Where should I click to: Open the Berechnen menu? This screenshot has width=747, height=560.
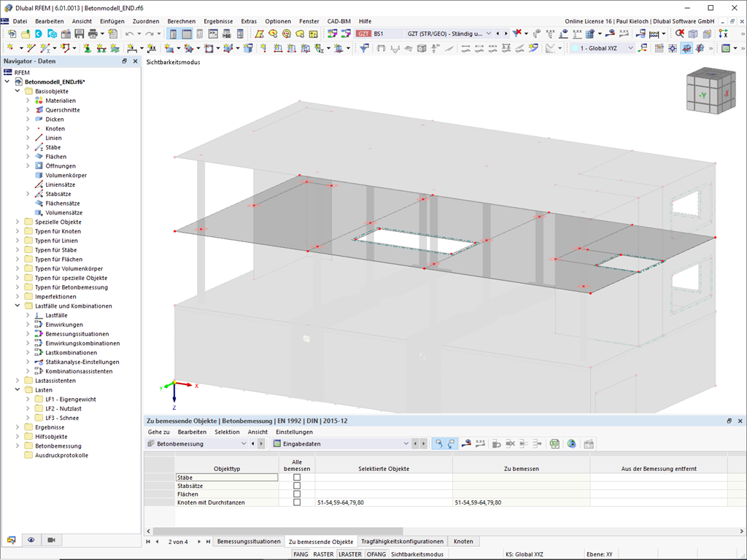(x=182, y=21)
